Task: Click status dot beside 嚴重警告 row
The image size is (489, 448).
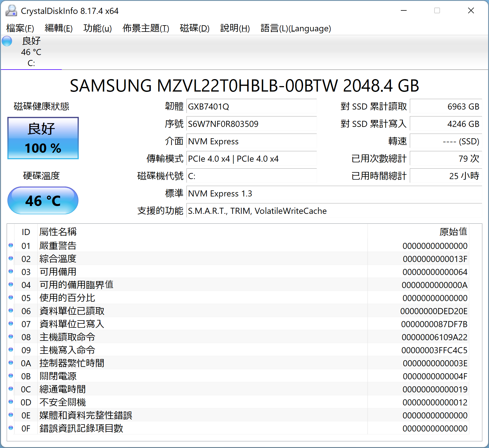Action: click(x=11, y=245)
